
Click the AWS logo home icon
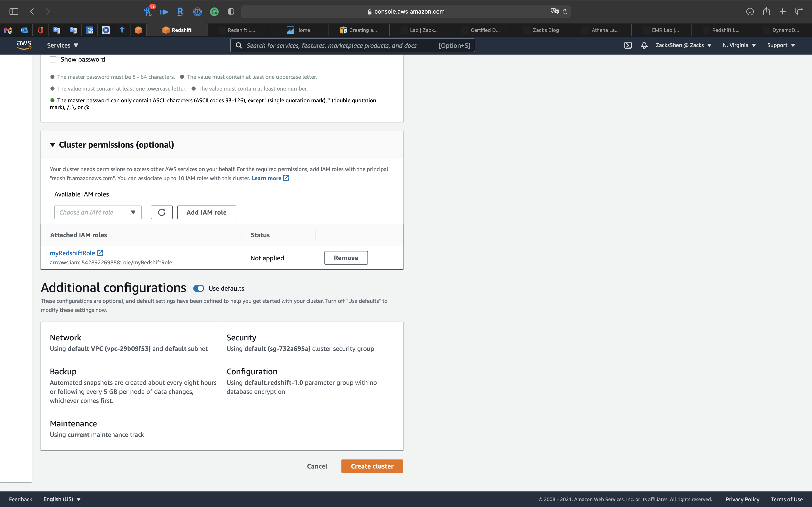point(24,45)
